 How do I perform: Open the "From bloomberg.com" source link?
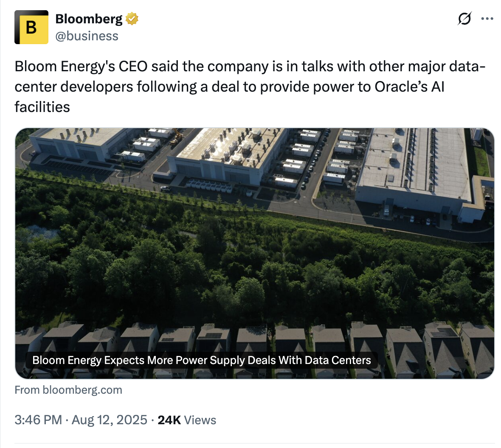[68, 390]
